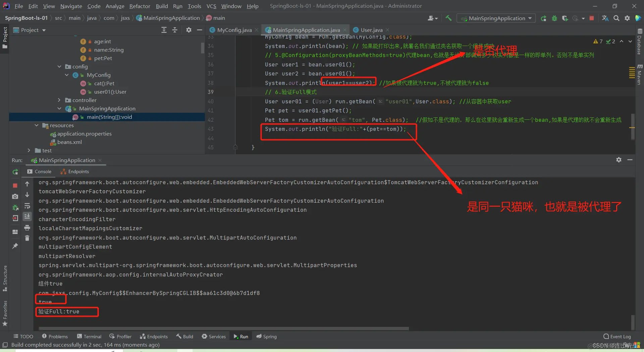Open the Spring tool window
The image size is (644, 352).
tap(266, 337)
